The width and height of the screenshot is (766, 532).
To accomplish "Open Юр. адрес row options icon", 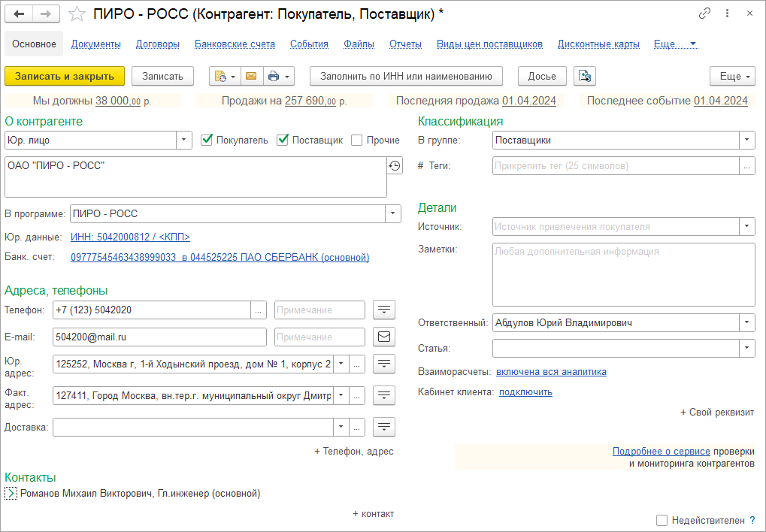I will [384, 364].
